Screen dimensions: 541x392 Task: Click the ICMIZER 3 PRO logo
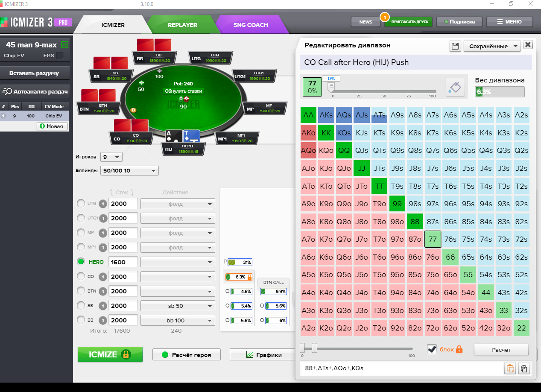(36, 22)
